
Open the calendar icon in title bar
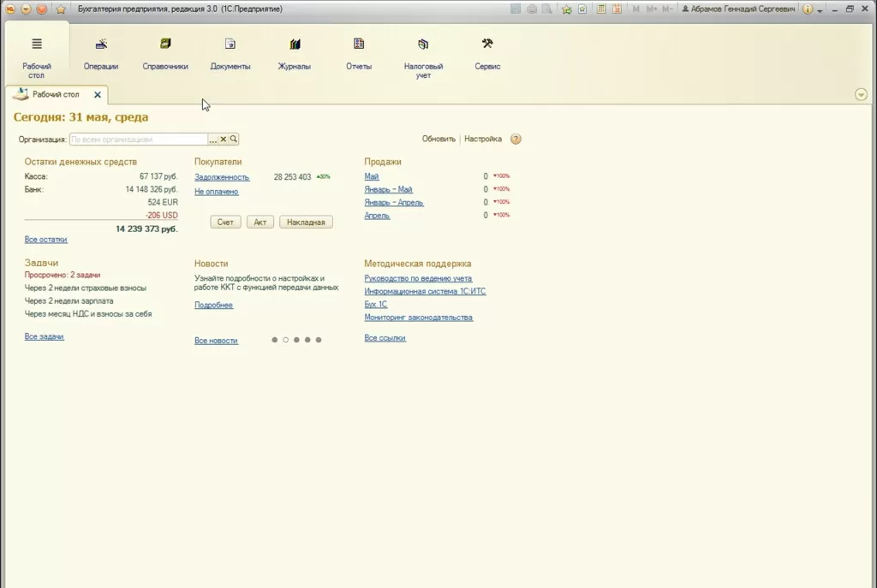click(617, 9)
